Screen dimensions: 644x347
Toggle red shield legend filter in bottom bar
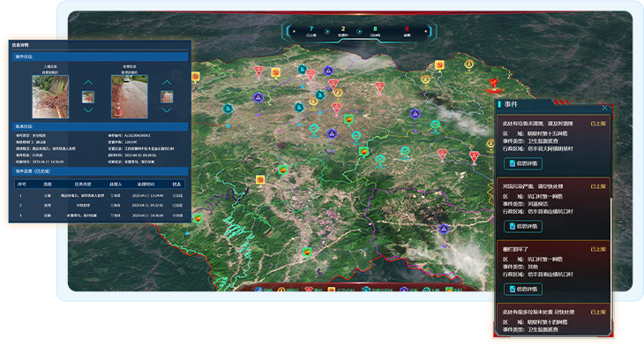pyautogui.click(x=309, y=290)
